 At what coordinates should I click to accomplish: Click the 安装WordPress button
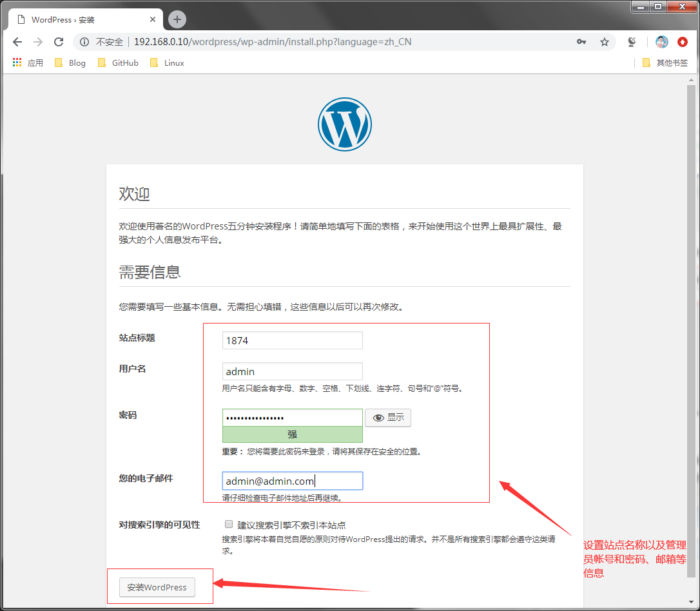157,587
